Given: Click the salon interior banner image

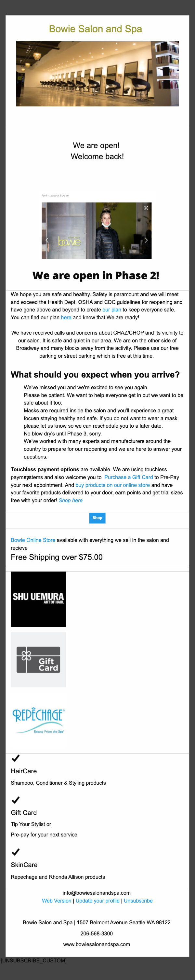Looking at the screenshot, I should (x=97, y=74).
